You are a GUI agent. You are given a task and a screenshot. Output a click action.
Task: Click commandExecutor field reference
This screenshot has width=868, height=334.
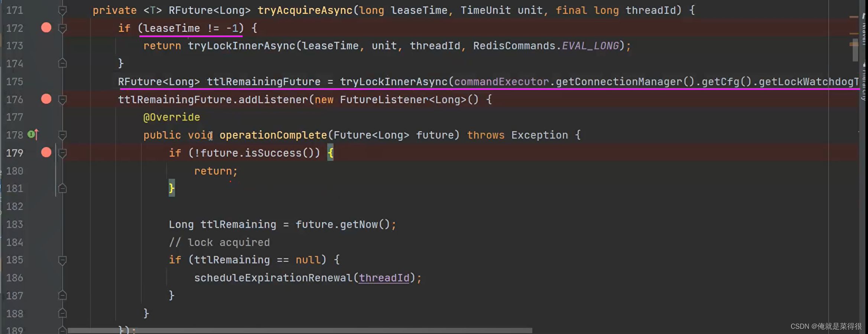pyautogui.click(x=501, y=81)
